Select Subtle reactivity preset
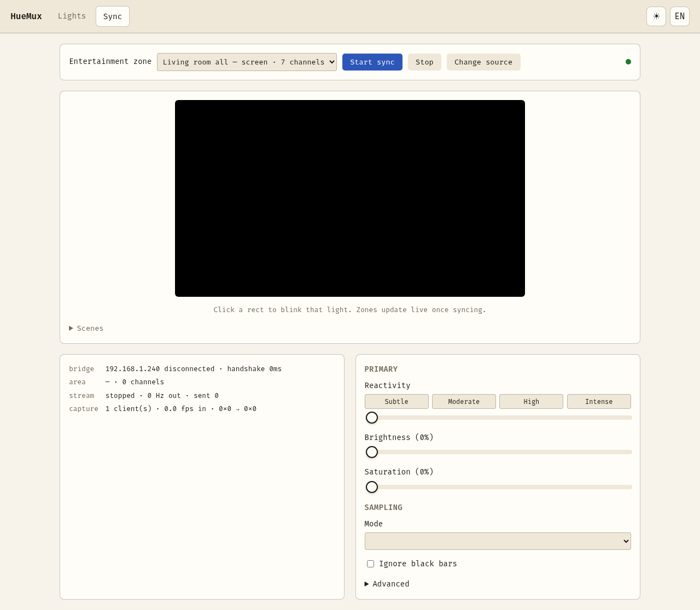Viewport: 700px width, 610px height. coord(396,401)
